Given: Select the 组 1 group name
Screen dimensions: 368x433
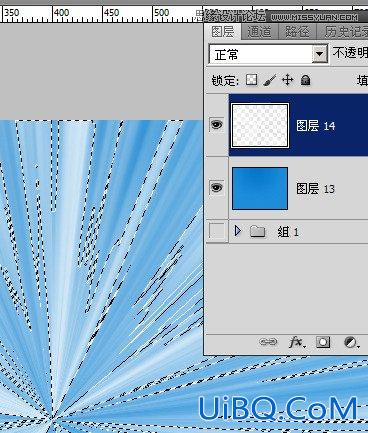Looking at the screenshot, I should click(288, 231).
